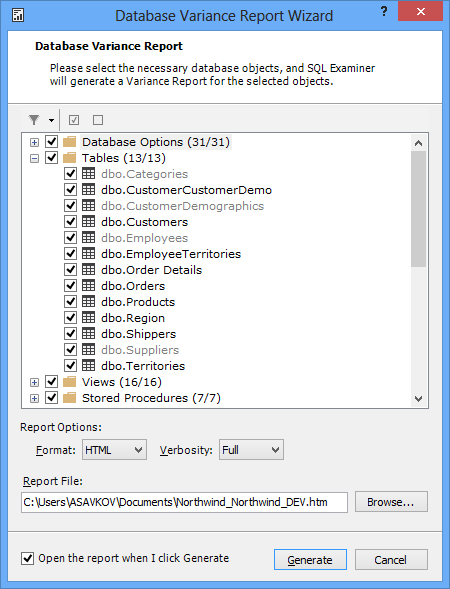
Task: Click the uncheck-all objects toolbar icon
Action: pos(98,120)
